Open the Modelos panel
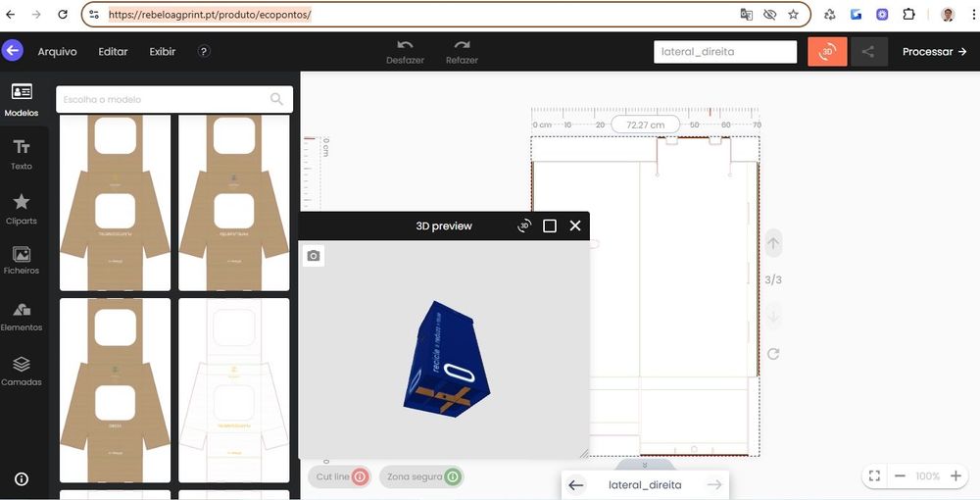980x500 pixels. (22, 99)
